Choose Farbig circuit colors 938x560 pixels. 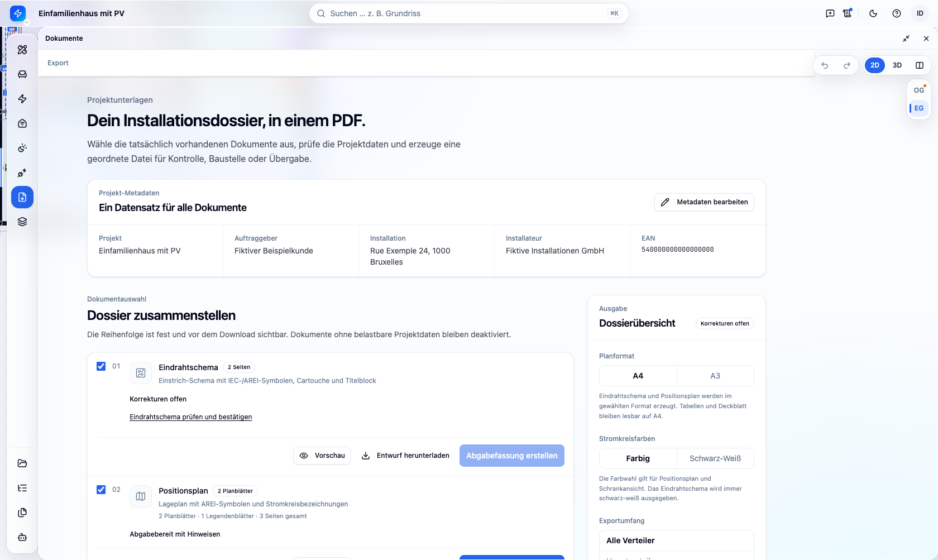pos(638,458)
